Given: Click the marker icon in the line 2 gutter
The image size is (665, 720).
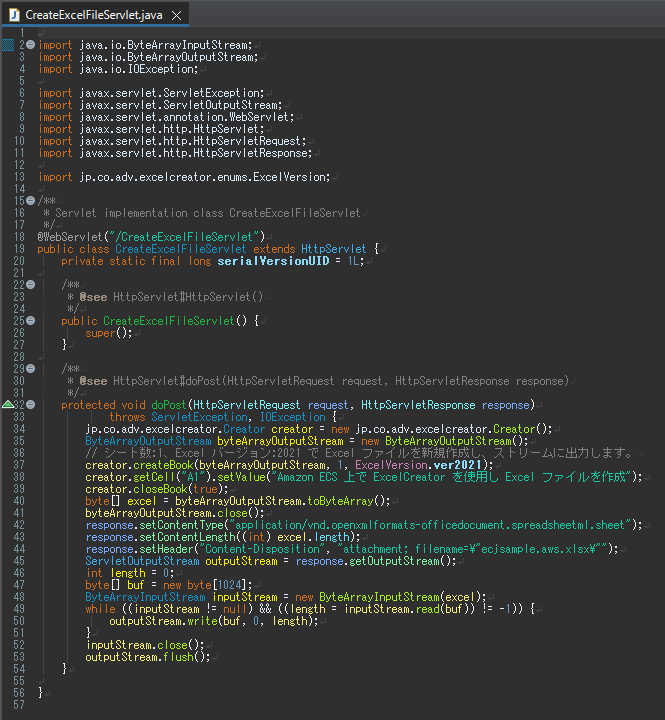Looking at the screenshot, I should pyautogui.click(x=8, y=45).
